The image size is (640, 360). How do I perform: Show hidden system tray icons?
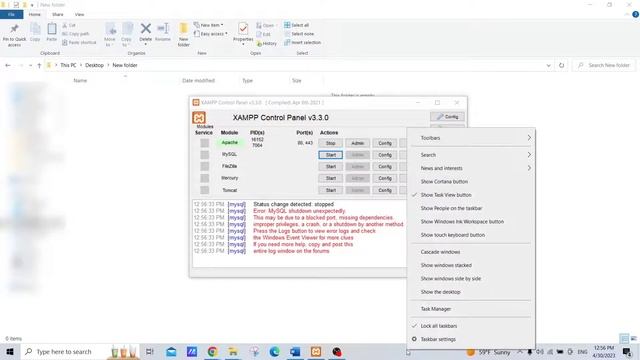pyautogui.click(x=520, y=351)
